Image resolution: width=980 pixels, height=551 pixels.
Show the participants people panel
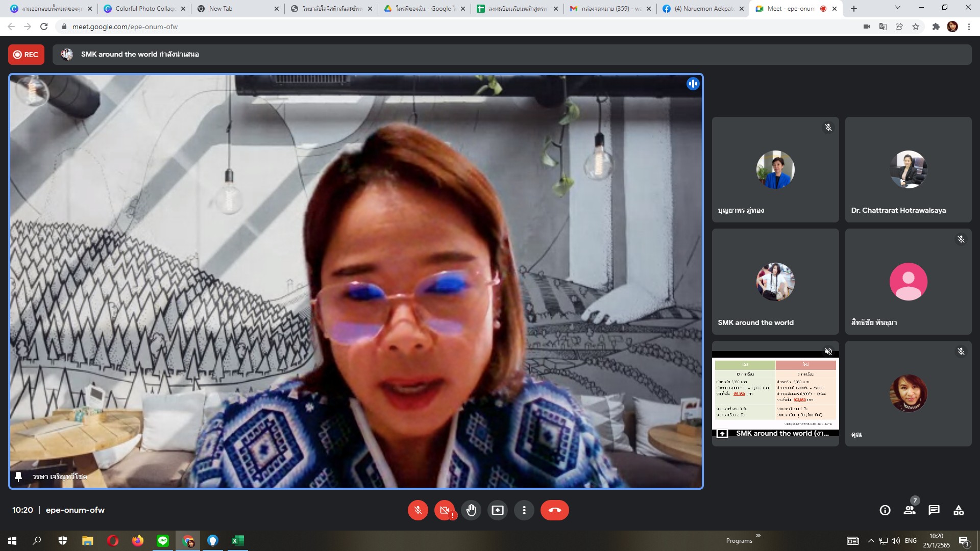(910, 510)
